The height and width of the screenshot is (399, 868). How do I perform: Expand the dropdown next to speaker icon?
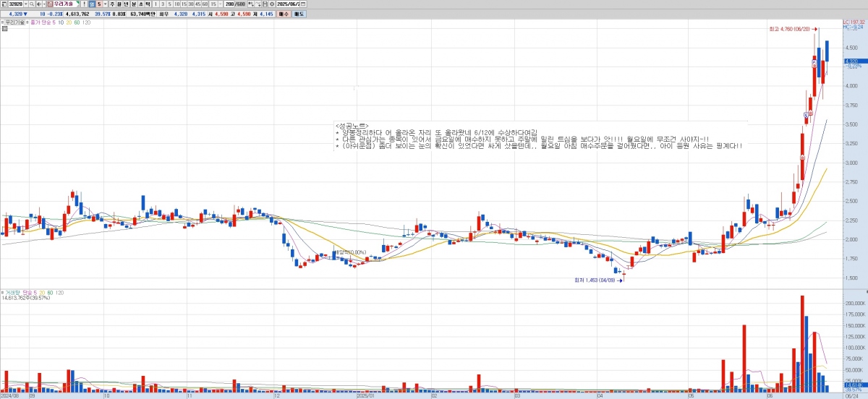(45, 4)
